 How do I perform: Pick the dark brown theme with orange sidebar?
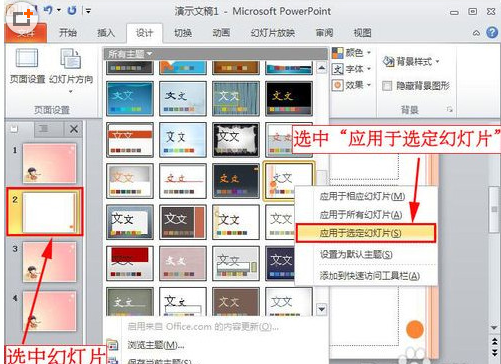pyautogui.click(x=183, y=222)
